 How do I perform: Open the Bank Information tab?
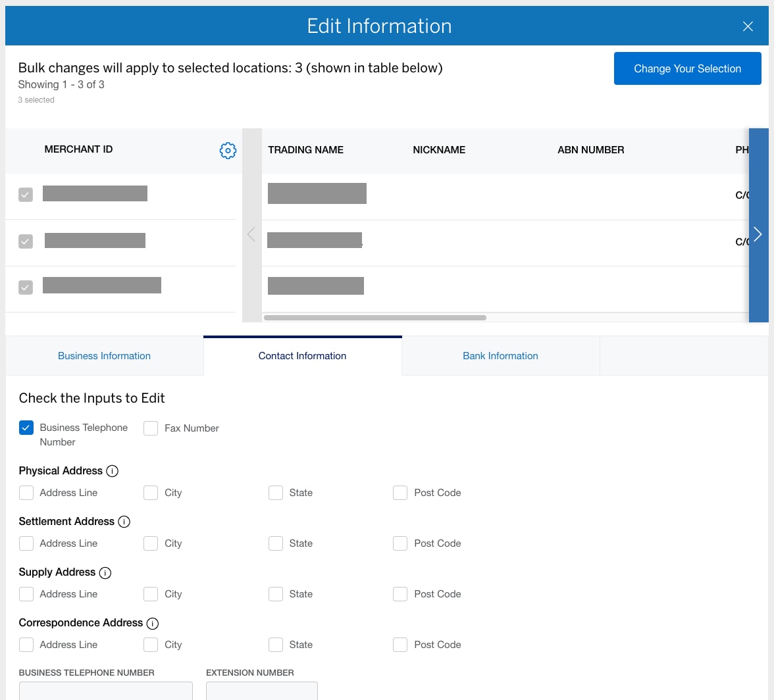pyautogui.click(x=500, y=356)
